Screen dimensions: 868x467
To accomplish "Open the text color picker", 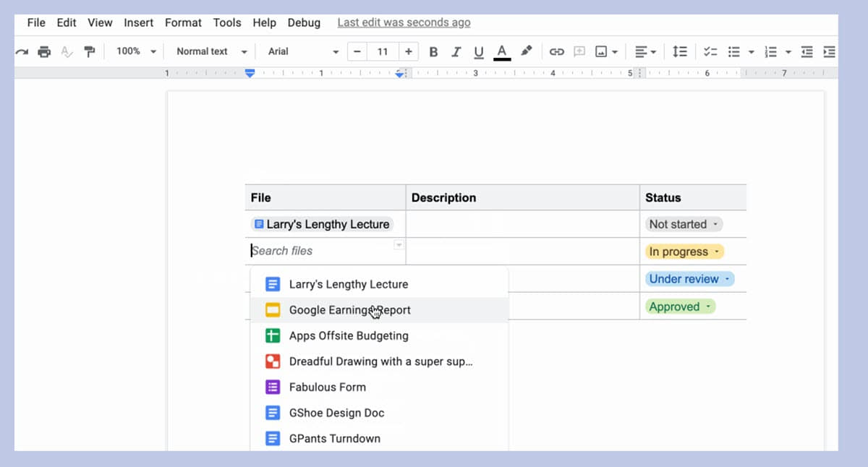I will pyautogui.click(x=501, y=51).
